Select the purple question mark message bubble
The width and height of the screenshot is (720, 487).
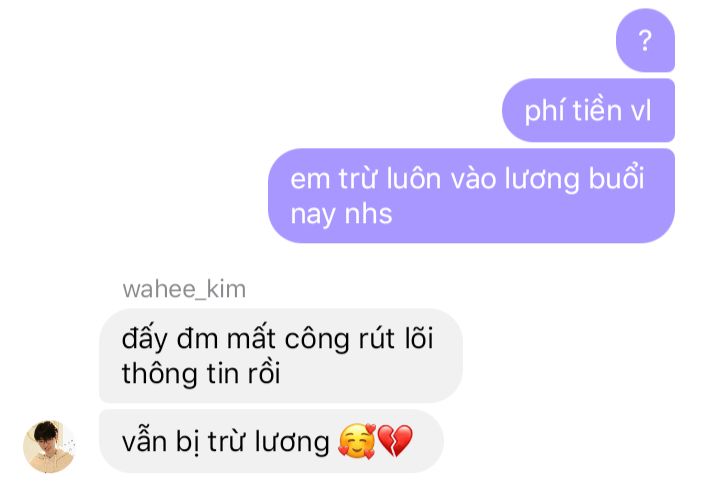[x=645, y=40]
